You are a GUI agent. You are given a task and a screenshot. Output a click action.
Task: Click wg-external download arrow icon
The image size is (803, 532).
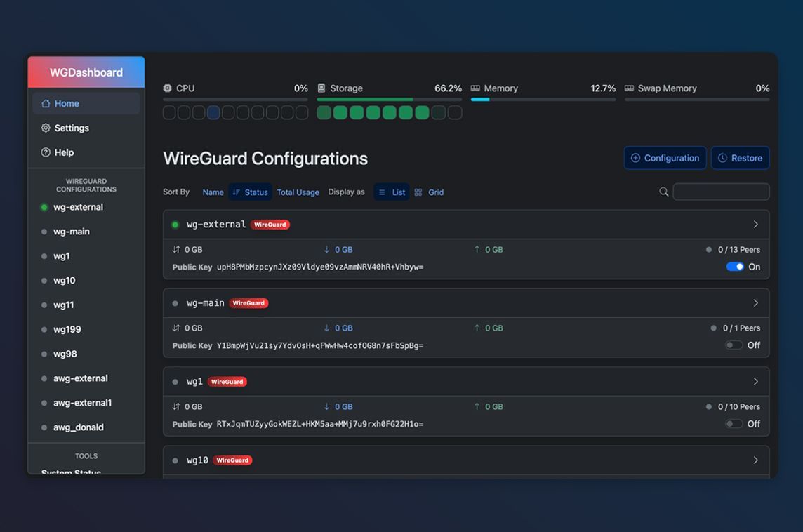click(x=326, y=249)
